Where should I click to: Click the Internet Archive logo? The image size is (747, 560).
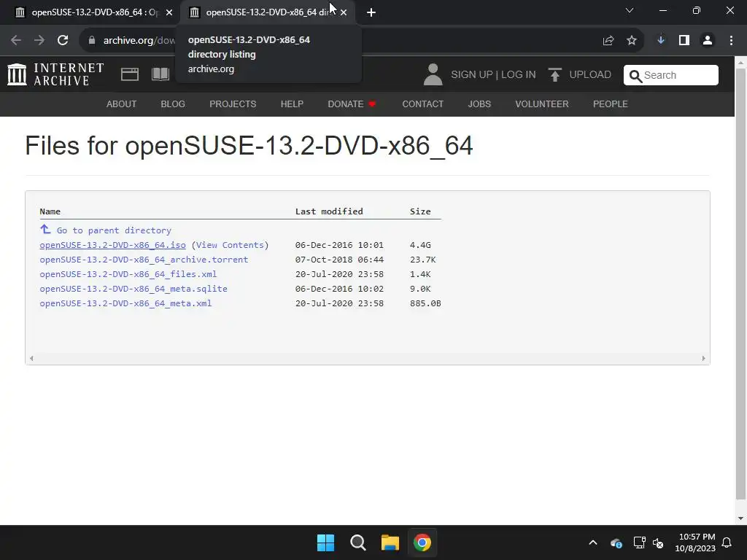point(55,75)
